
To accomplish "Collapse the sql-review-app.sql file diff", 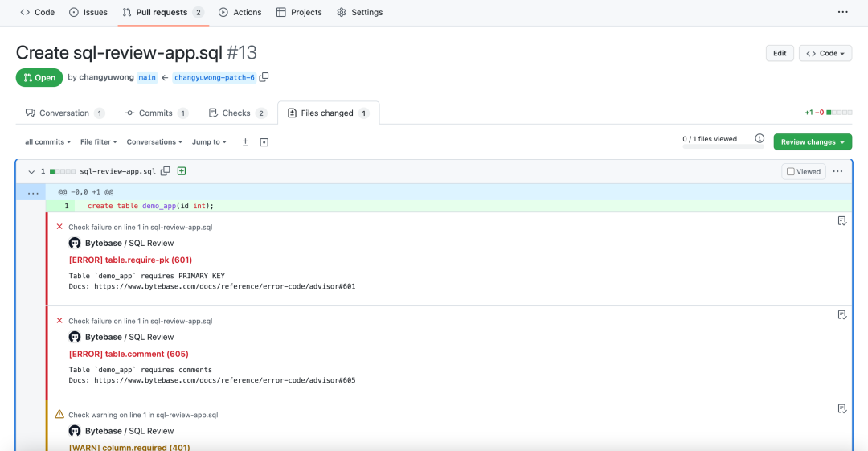I will tap(31, 172).
